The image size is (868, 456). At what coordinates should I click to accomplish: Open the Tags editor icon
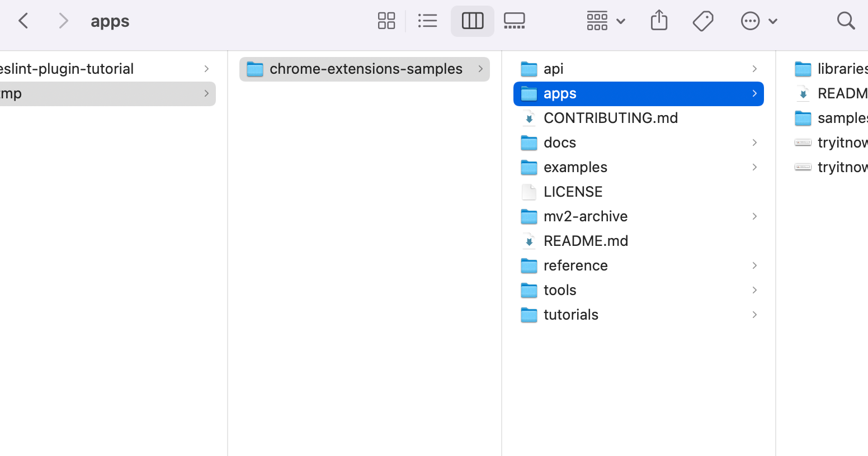pyautogui.click(x=702, y=21)
